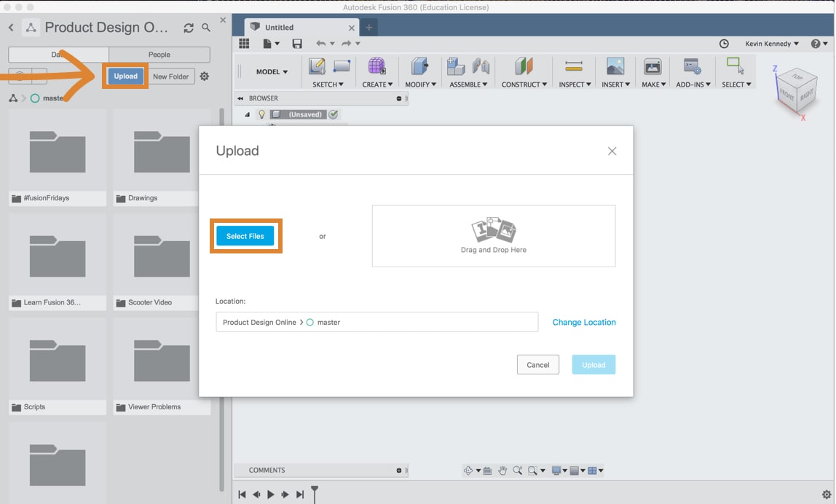Image resolution: width=836 pixels, height=504 pixels.
Task: Click the Pan hand icon in navigation bar
Action: coord(502,470)
